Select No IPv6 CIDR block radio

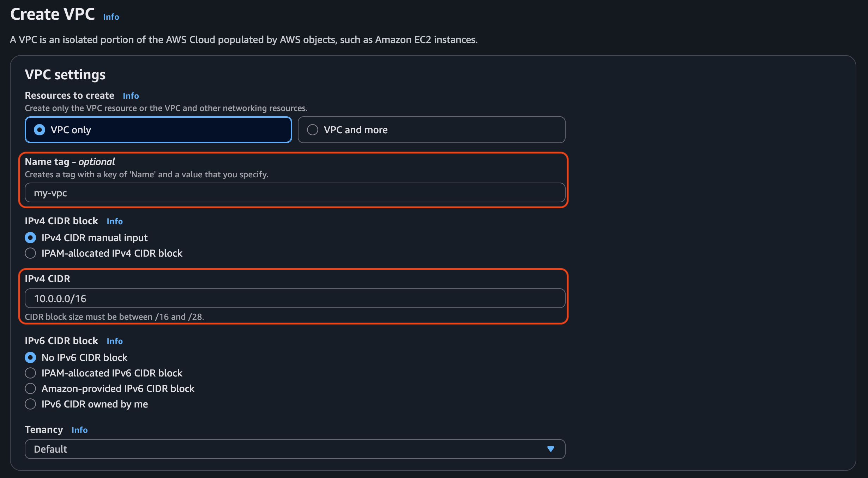pos(30,358)
